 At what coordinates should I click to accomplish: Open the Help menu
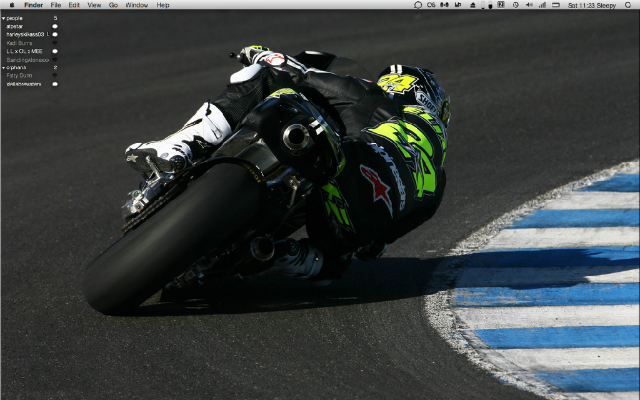pos(163,5)
